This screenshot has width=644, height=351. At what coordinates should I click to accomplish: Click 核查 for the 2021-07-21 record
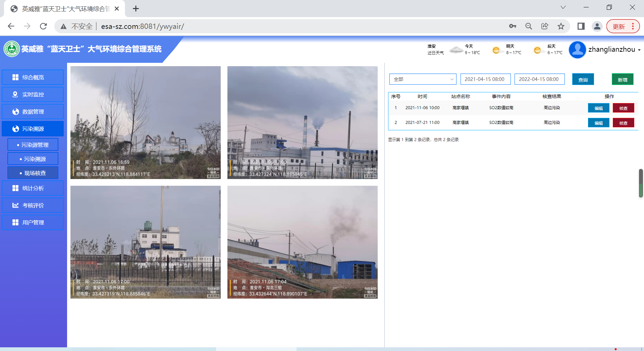click(x=623, y=123)
